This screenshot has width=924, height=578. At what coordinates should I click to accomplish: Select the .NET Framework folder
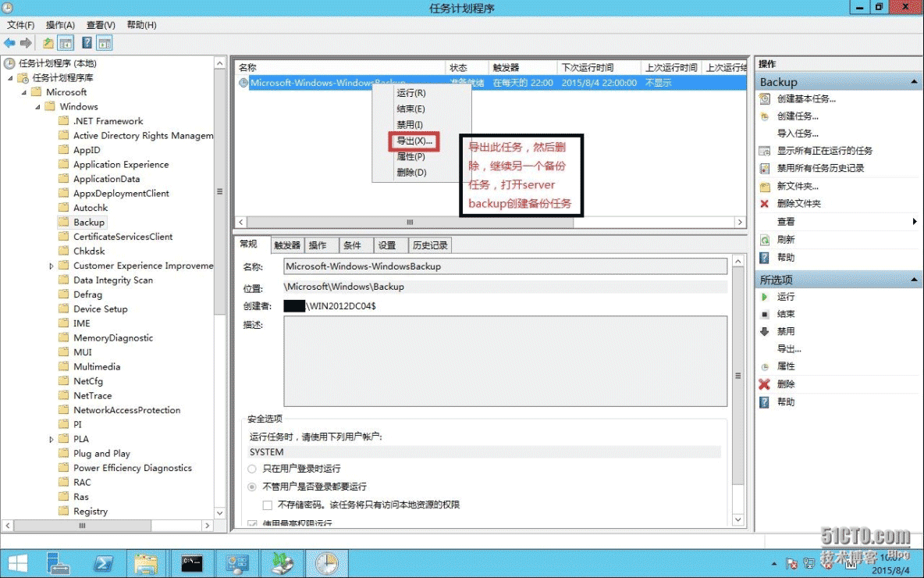108,122
